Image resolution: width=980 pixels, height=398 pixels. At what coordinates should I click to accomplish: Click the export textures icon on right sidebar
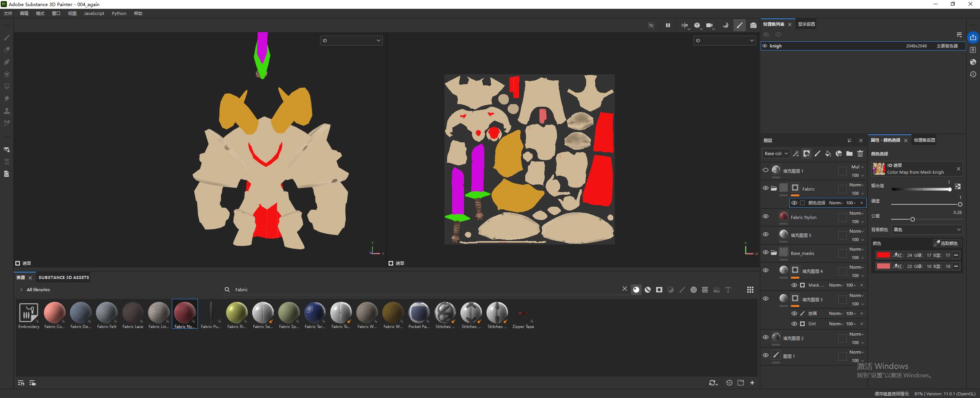(973, 38)
